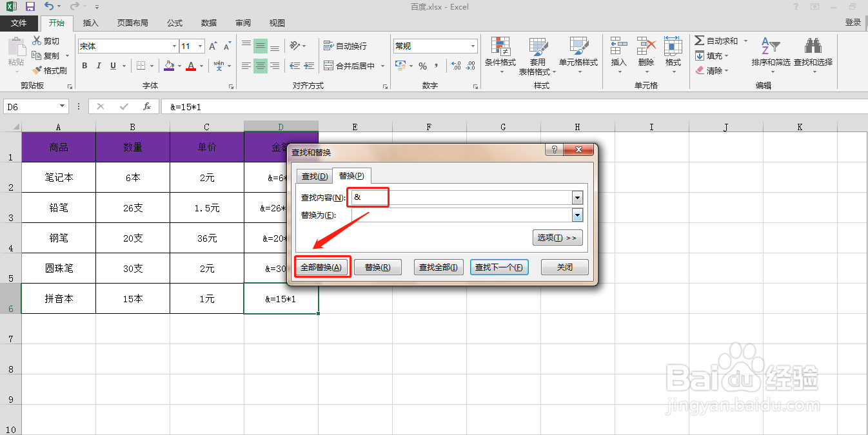
Task: Toggle bold formatting on selected cell
Action: click(x=84, y=66)
